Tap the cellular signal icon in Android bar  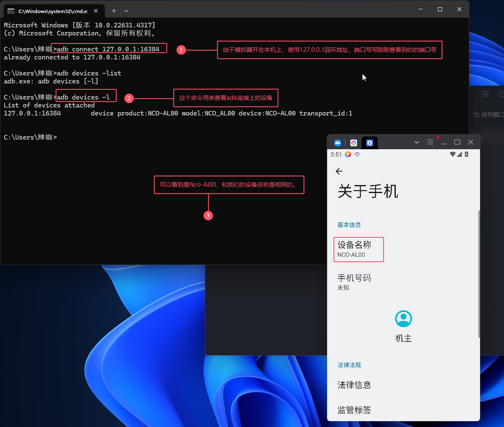pos(459,154)
